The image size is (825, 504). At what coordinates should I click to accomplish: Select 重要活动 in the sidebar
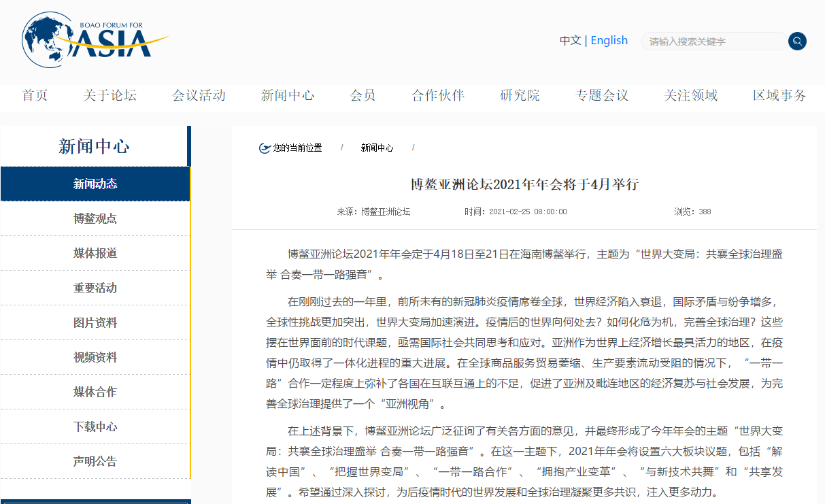[x=95, y=288]
